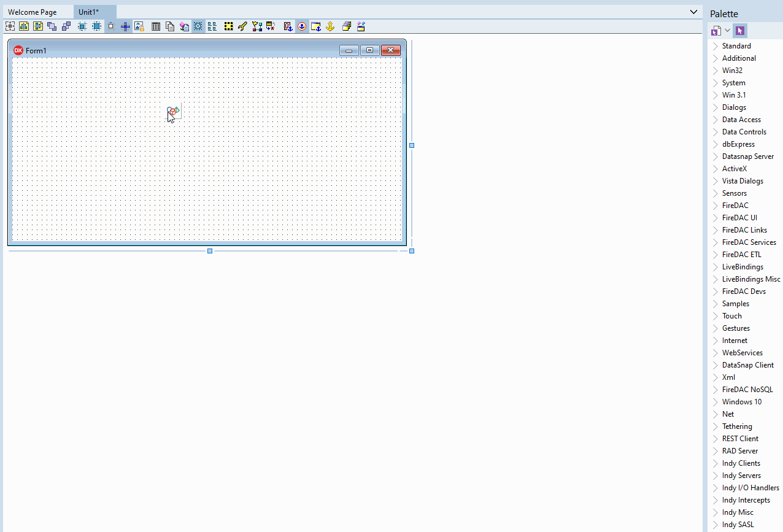Click the red breakpoint-style icon near the toolbar end
The width and height of the screenshot is (783, 532).
(288, 26)
